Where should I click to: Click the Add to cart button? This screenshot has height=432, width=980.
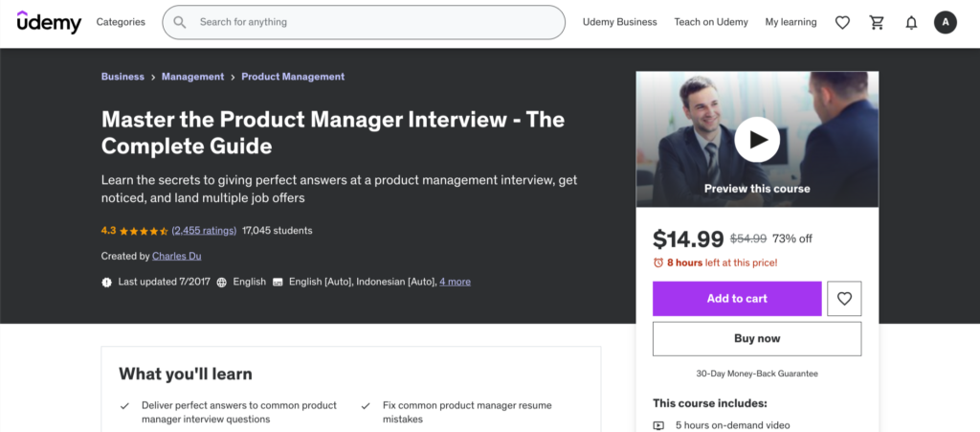pos(737,299)
